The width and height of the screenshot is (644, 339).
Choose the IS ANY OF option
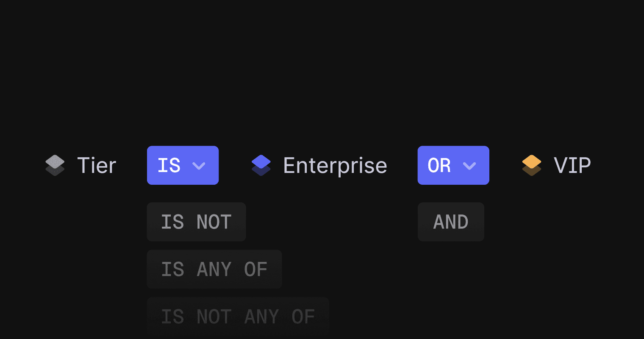click(x=214, y=269)
